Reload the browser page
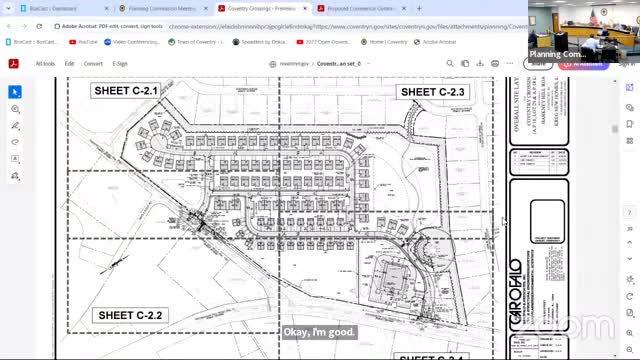640x360 pixels. click(x=39, y=26)
